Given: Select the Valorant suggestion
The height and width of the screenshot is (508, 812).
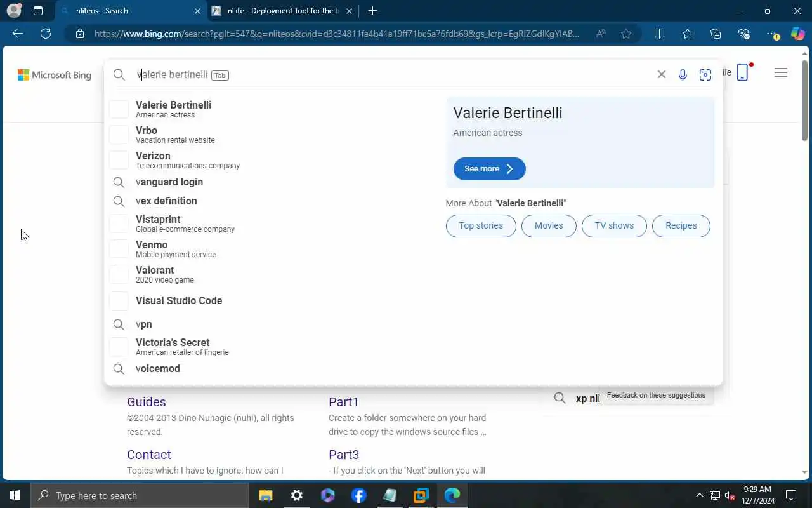Looking at the screenshot, I should pos(273,274).
